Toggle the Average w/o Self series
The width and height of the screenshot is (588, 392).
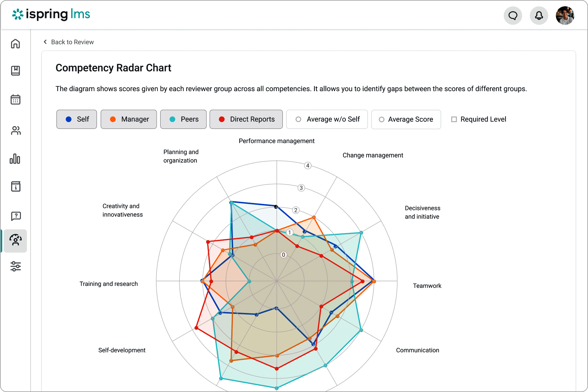(327, 120)
